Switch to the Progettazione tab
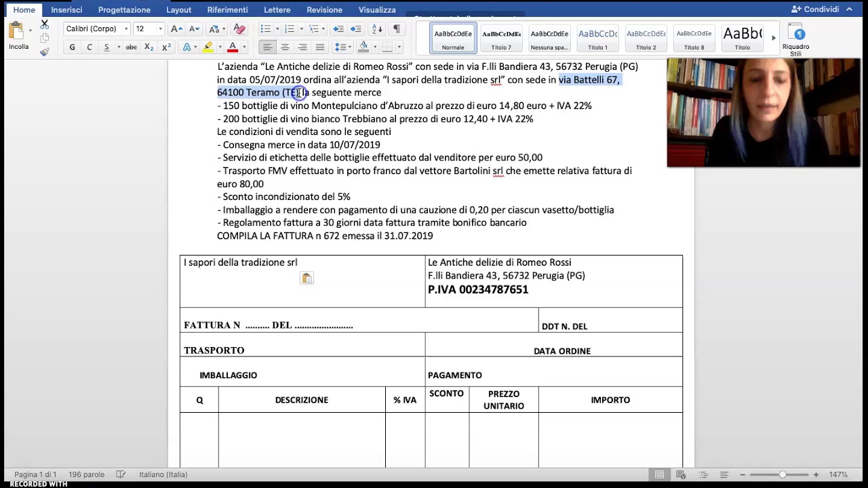868x488 pixels. pos(124,9)
